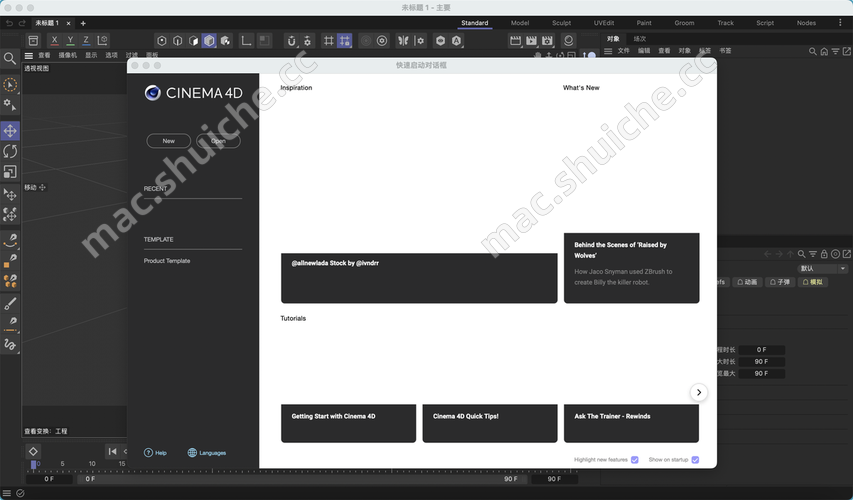Screen dimensions: 853x500
Task: Select the Rotate tool in left toolbar
Action: (10, 151)
